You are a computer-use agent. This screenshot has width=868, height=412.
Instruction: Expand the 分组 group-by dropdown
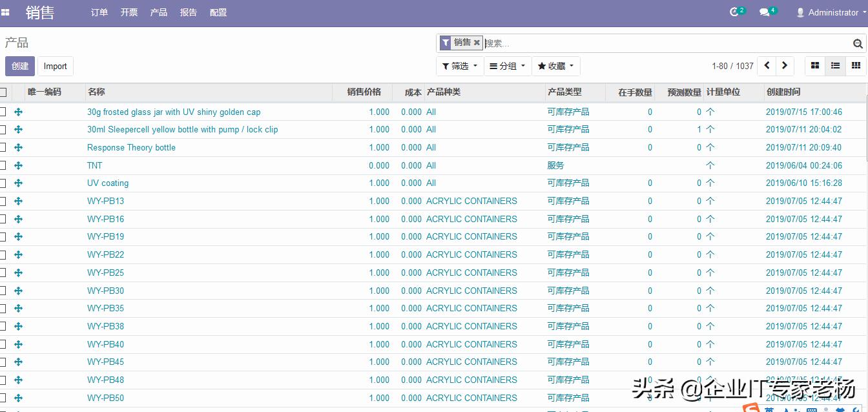pos(508,66)
